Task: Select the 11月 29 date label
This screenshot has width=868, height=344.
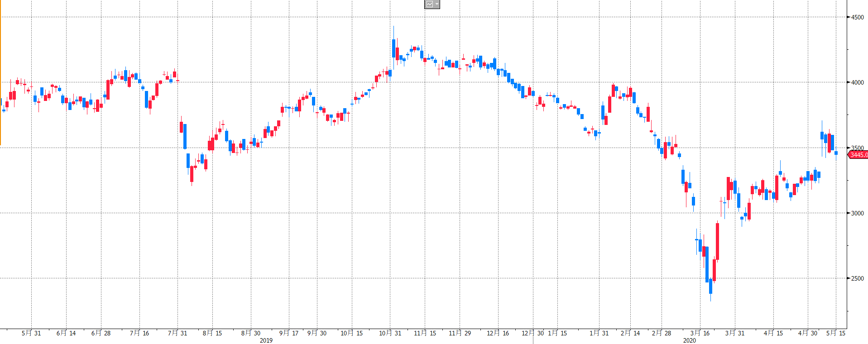Action: pos(460,333)
